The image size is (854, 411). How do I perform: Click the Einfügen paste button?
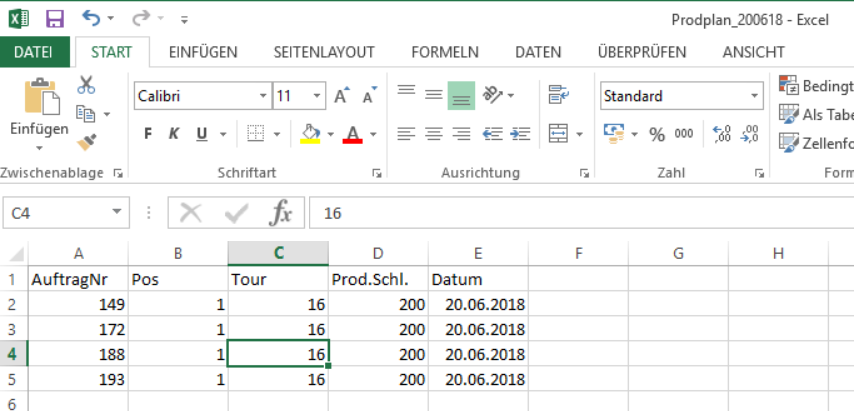pos(39,108)
